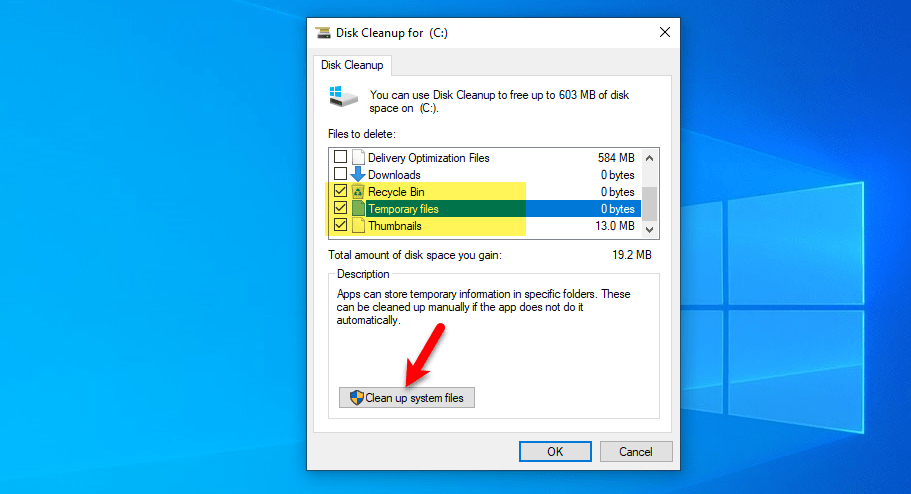Select the Disk Cleanup tab

tap(352, 65)
